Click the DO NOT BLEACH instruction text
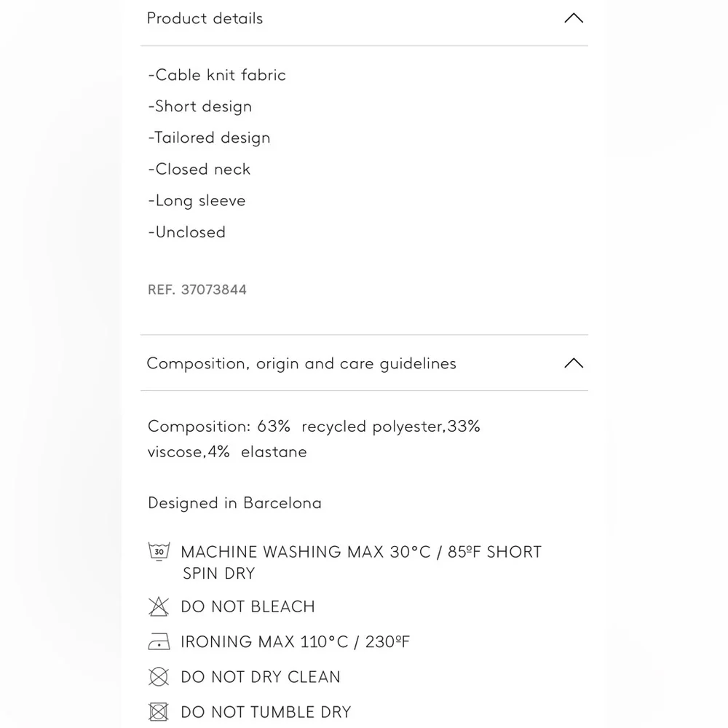 tap(248, 607)
